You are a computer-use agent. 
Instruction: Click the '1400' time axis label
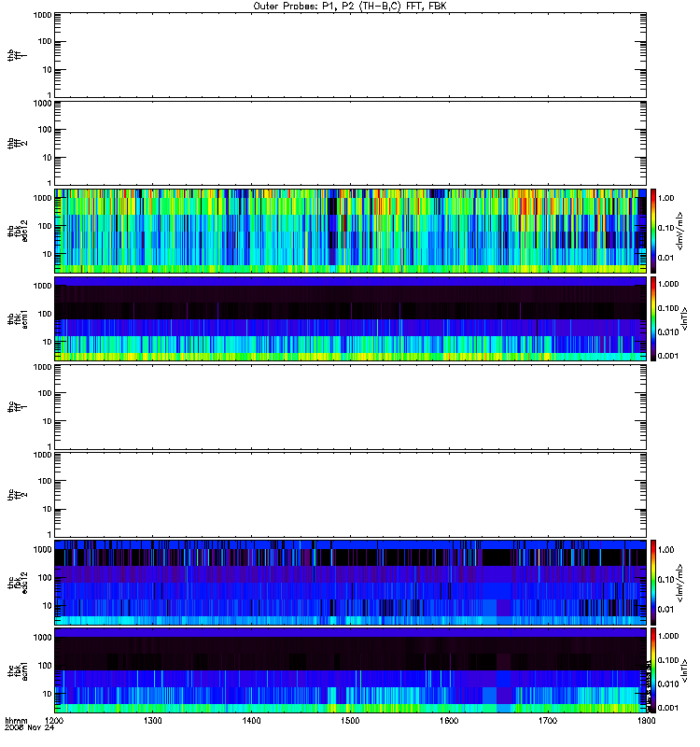251,721
